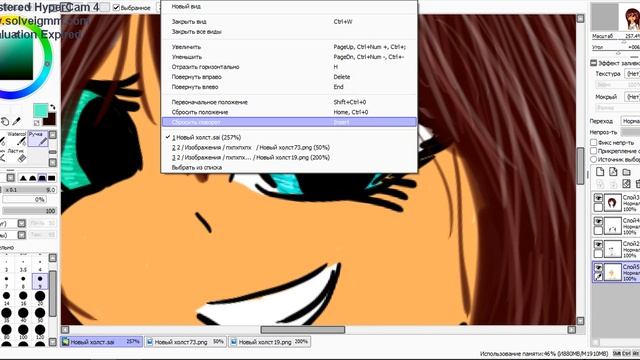Image resolution: width=640 pixels, height=360 pixels.
Task: Hide the Слой5 layer
Action: 598,268
